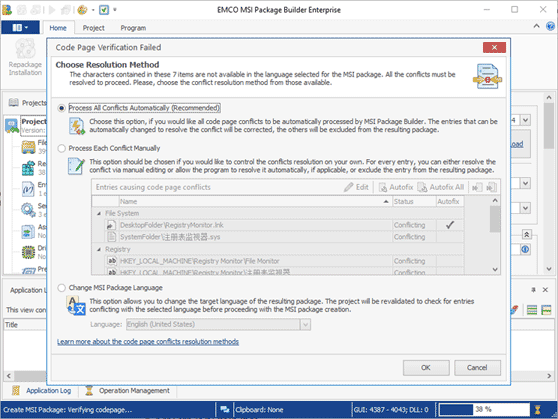Click the EMCO application icon in the title bar

pyautogui.click(x=7, y=10)
